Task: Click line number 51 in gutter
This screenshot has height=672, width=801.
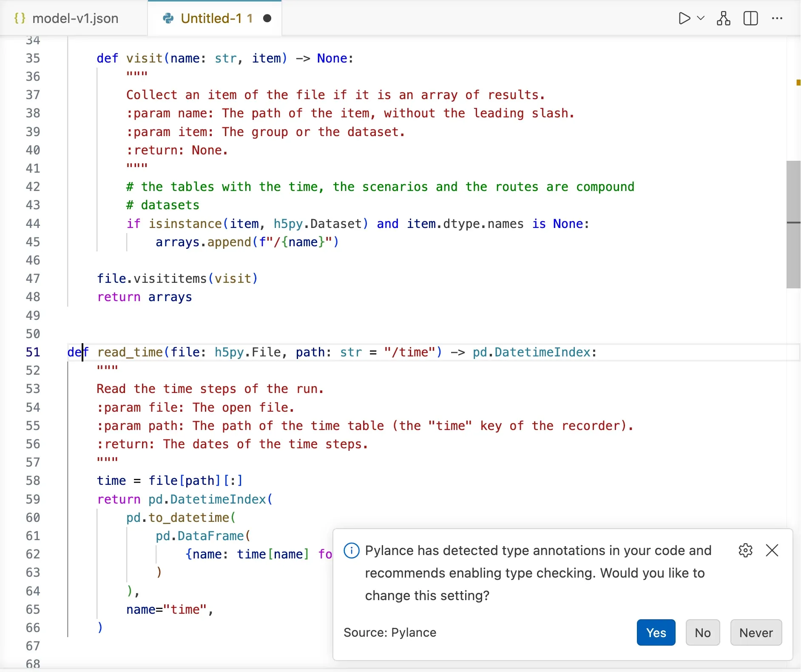Action: (33, 352)
